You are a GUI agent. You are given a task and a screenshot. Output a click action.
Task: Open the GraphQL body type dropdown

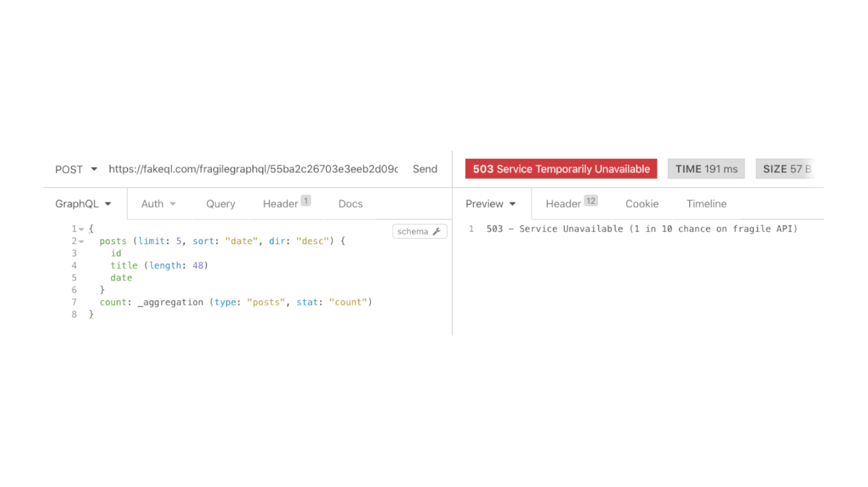tap(84, 203)
